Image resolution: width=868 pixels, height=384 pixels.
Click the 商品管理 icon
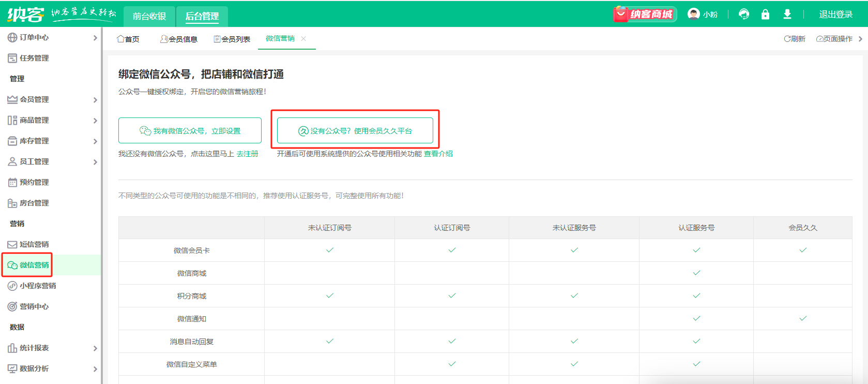(x=12, y=120)
